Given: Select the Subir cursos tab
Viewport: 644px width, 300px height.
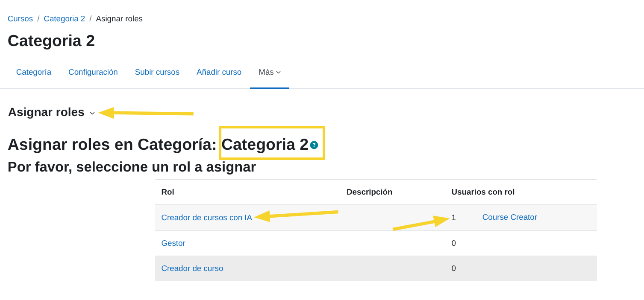Looking at the screenshot, I should 157,72.
